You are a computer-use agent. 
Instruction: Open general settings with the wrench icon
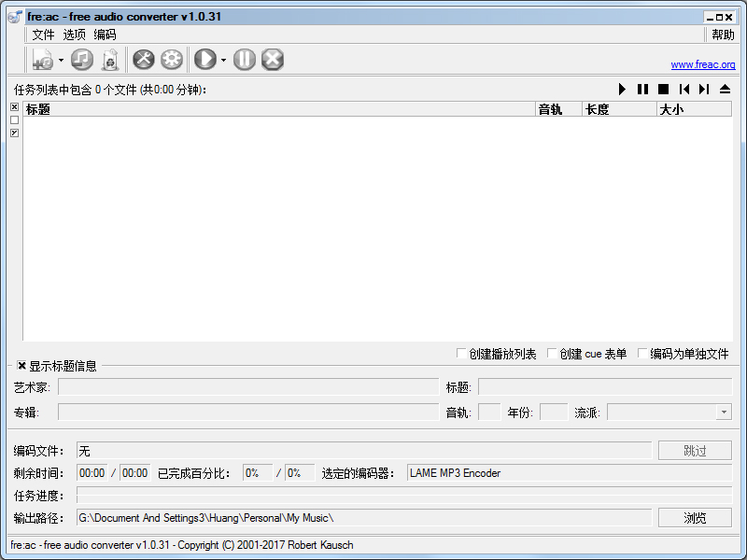[144, 59]
